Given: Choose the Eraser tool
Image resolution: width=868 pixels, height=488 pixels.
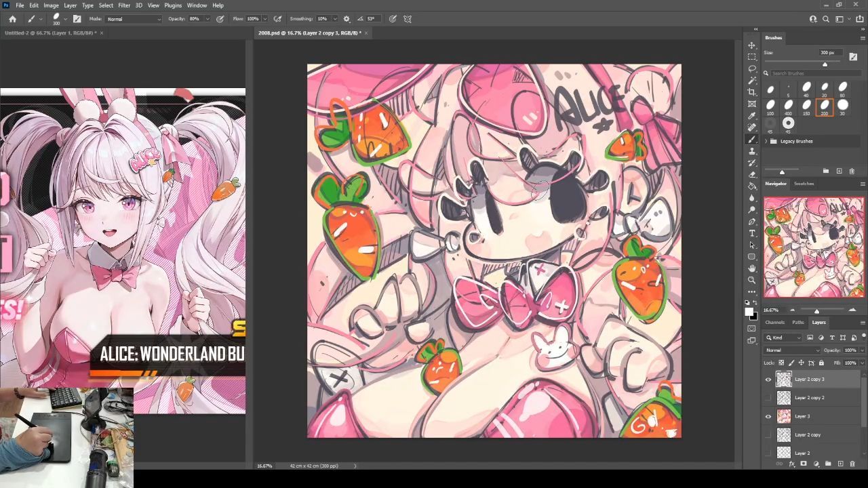Looking at the screenshot, I should (x=751, y=174).
